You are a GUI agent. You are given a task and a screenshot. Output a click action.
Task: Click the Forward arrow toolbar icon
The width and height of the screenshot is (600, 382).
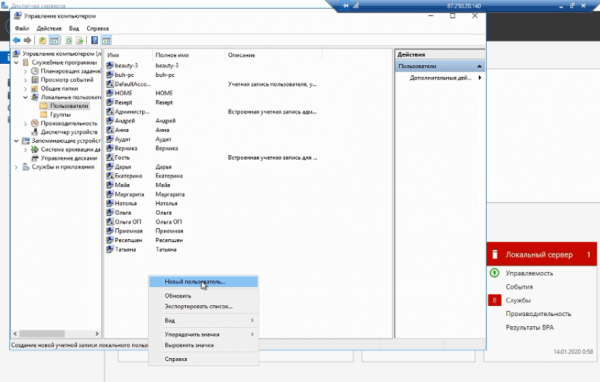(28, 40)
